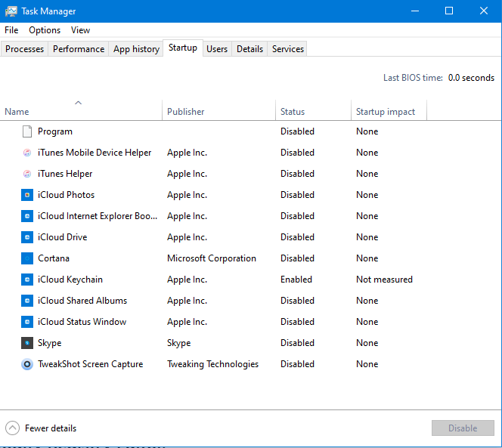The image size is (502, 448).
Task: Select the iCloud Status Window entry
Action: click(x=82, y=322)
